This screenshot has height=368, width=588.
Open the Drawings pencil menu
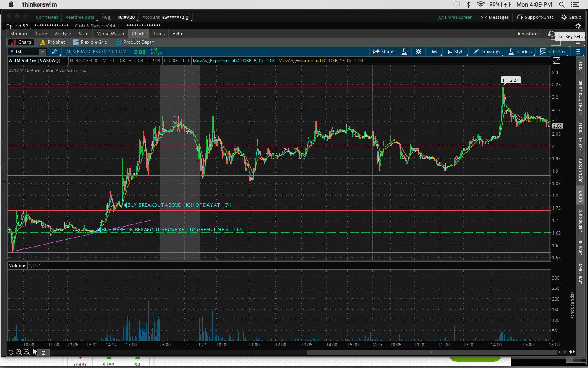pos(487,52)
